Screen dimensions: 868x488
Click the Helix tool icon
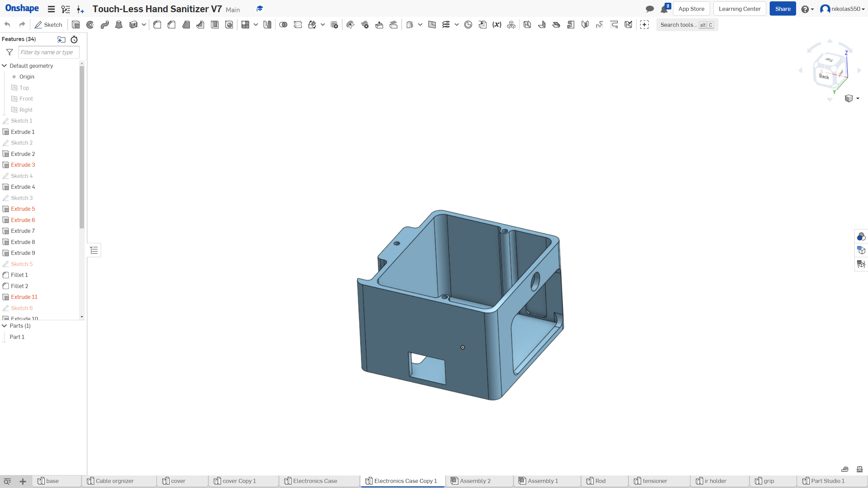point(446,25)
